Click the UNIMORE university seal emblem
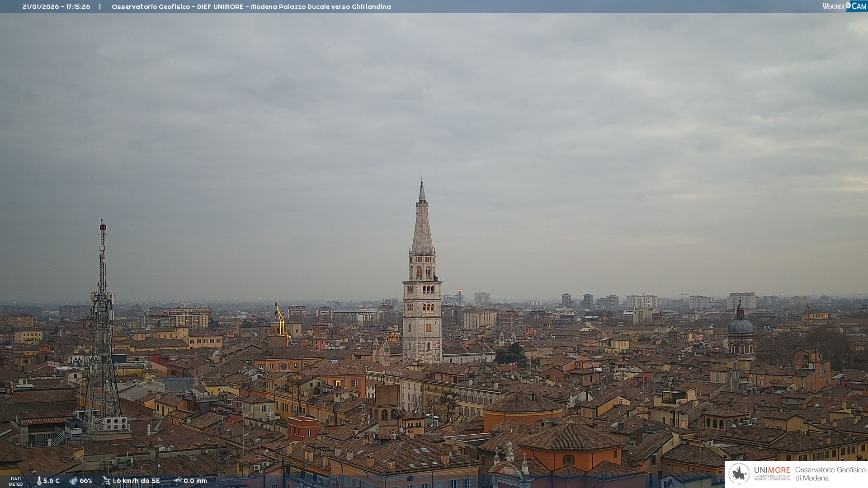868x488 pixels. point(739,474)
